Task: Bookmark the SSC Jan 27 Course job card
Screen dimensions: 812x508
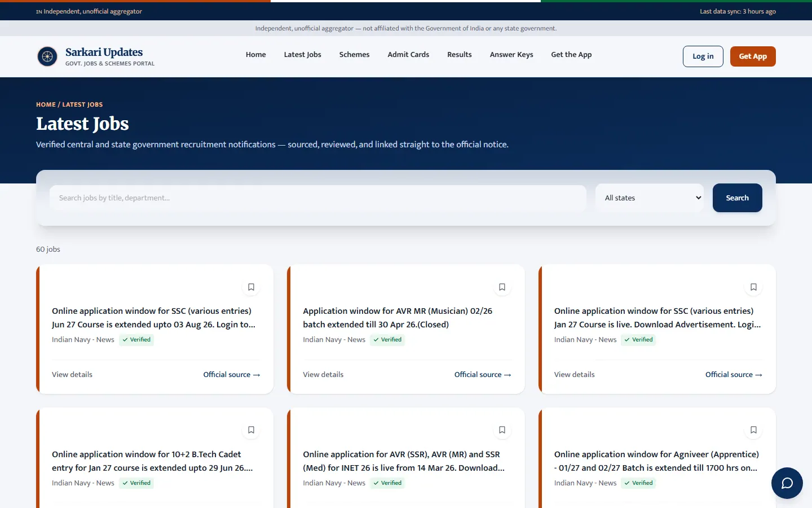Action: pos(753,287)
